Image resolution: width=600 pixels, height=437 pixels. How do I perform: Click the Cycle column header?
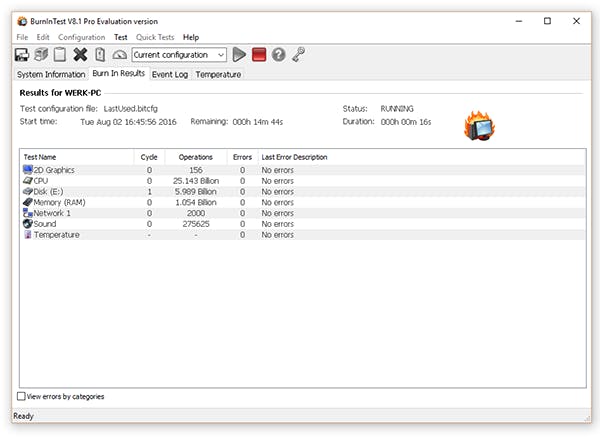tap(149, 157)
